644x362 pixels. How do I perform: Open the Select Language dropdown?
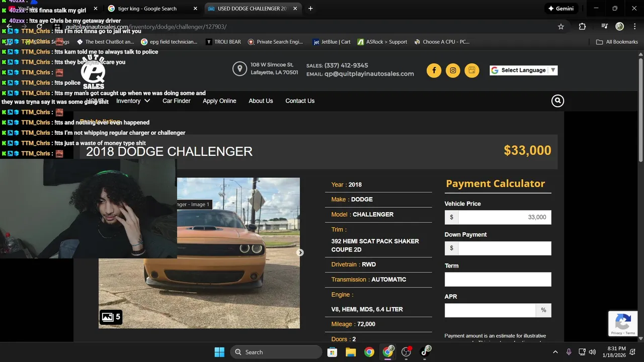pyautogui.click(x=524, y=70)
